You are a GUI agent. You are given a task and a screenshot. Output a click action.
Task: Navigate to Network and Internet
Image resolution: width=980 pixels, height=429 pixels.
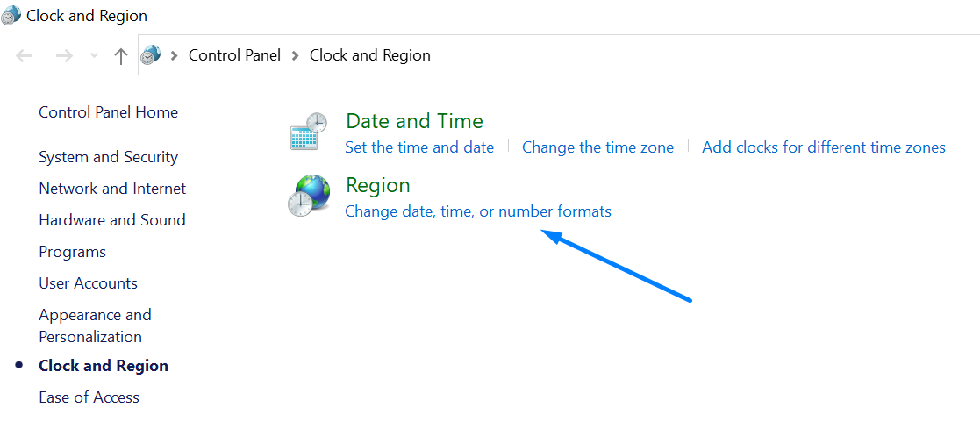pyautogui.click(x=112, y=189)
